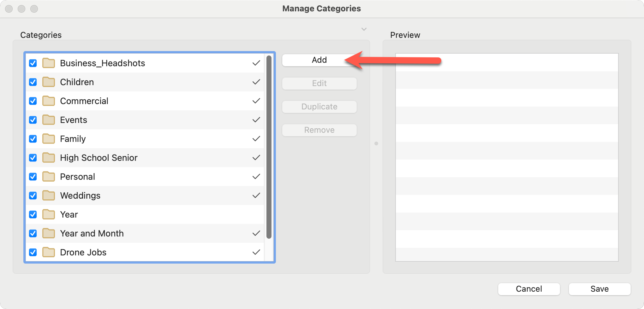
Task: Click Save to keep category changes
Action: 599,289
